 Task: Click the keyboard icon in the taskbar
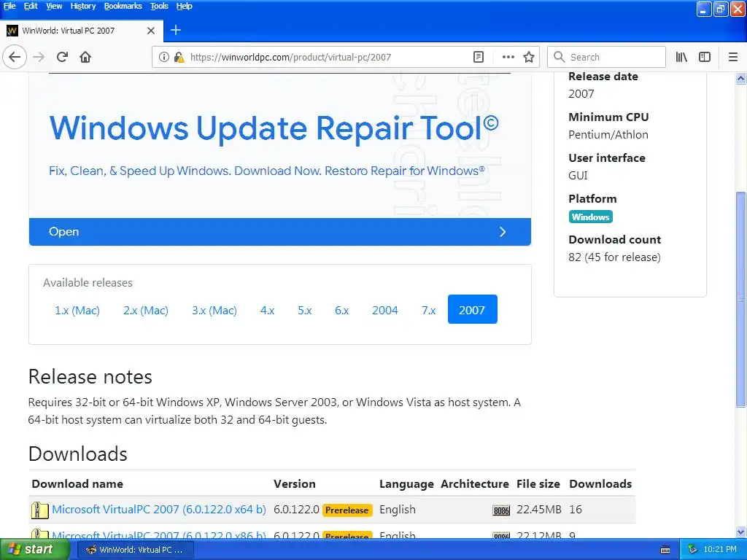(665, 550)
